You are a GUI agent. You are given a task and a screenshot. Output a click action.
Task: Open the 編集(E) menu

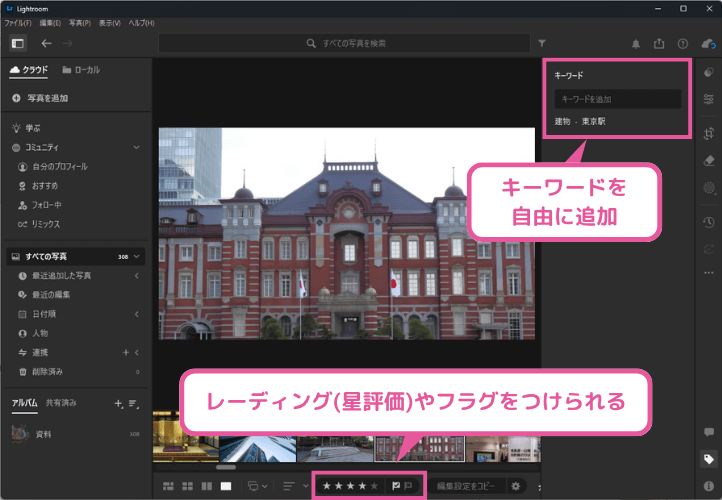click(51, 22)
